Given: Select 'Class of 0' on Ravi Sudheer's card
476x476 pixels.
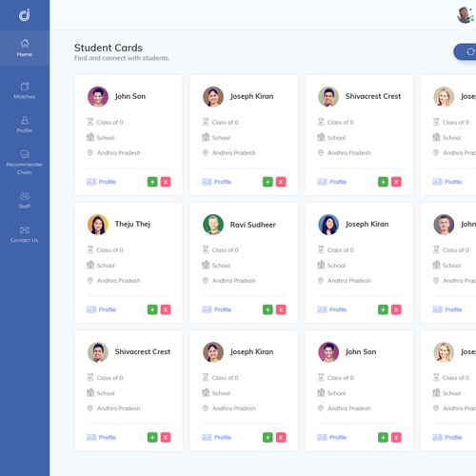Looking at the screenshot, I should pyautogui.click(x=226, y=250).
